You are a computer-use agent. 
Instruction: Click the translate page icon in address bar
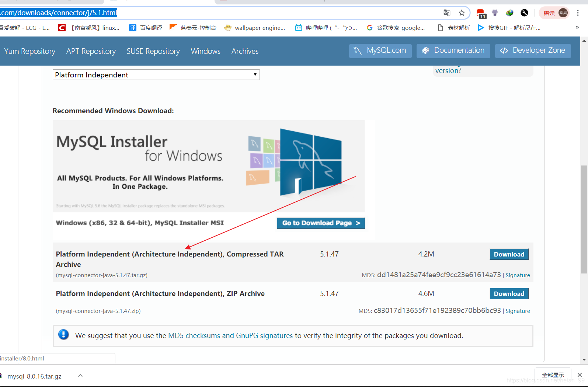(447, 13)
